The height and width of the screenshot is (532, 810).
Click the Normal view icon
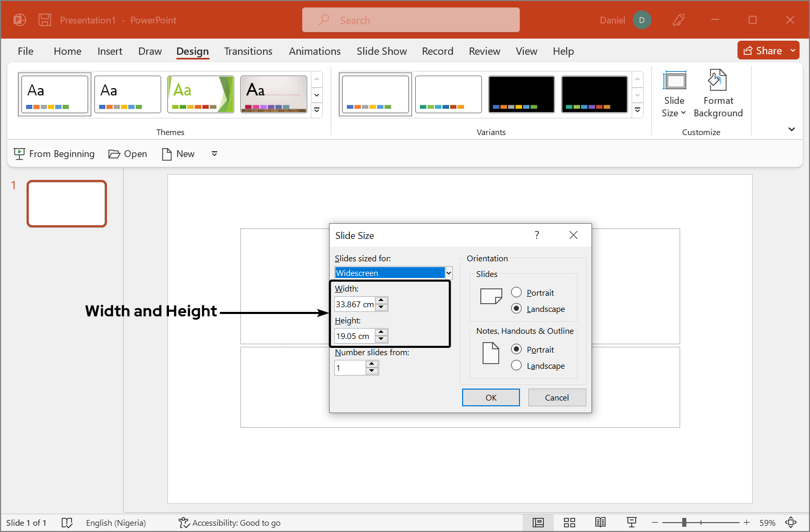click(538, 522)
